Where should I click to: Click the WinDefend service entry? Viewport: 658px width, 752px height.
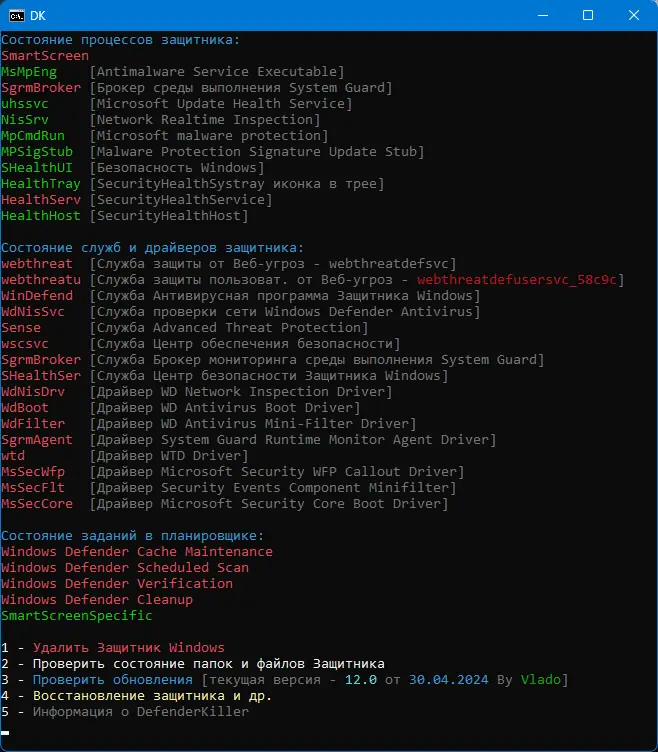tap(37, 295)
